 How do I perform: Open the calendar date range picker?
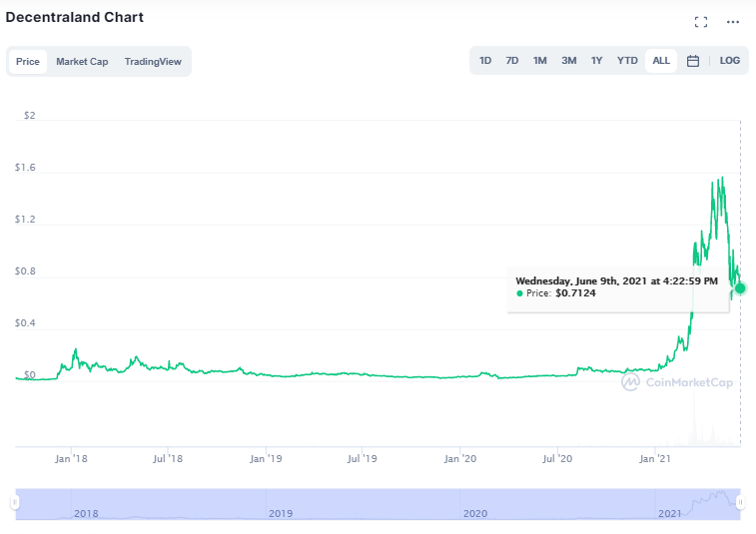point(693,61)
